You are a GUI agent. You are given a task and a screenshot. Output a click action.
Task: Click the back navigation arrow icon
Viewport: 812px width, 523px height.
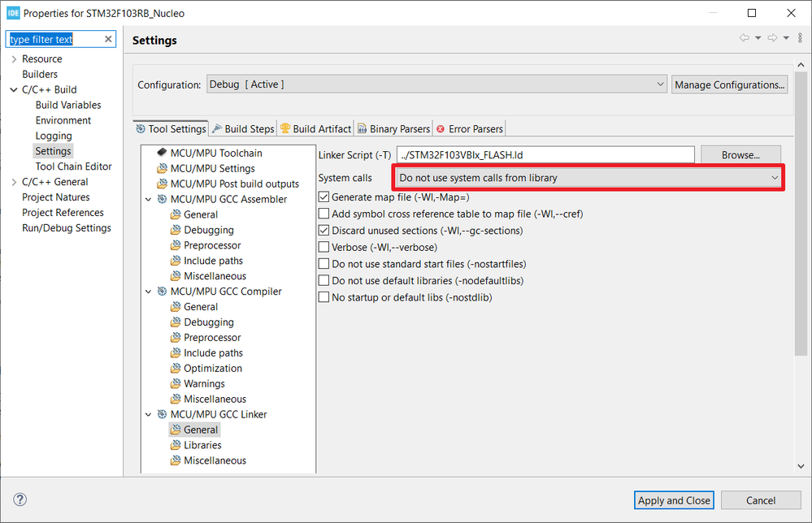744,38
